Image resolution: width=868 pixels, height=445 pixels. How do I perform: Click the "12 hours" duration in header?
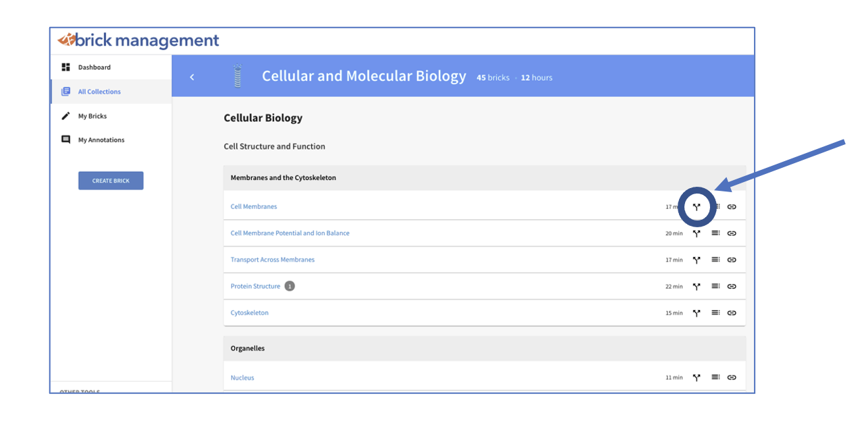click(x=537, y=78)
